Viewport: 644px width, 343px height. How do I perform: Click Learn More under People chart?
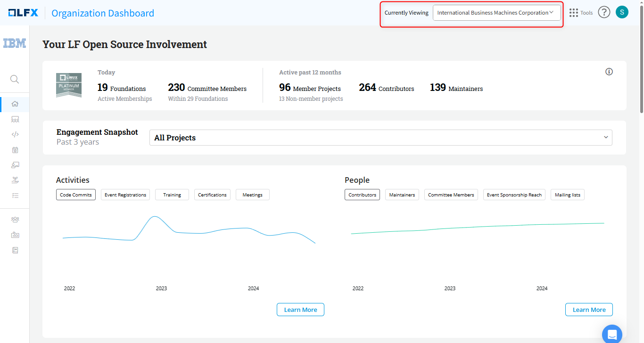(x=589, y=310)
